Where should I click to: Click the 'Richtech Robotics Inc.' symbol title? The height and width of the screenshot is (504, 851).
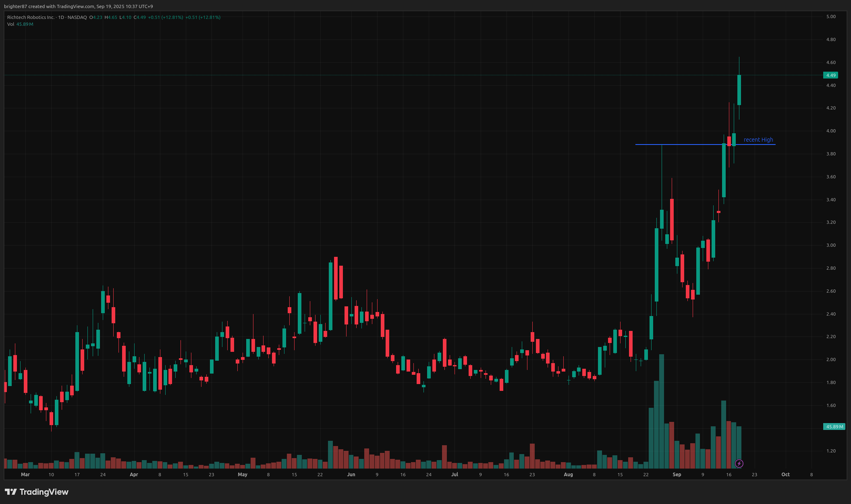tap(31, 17)
